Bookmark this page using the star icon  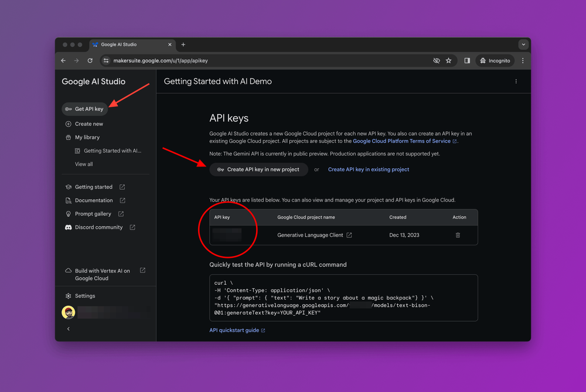(448, 60)
